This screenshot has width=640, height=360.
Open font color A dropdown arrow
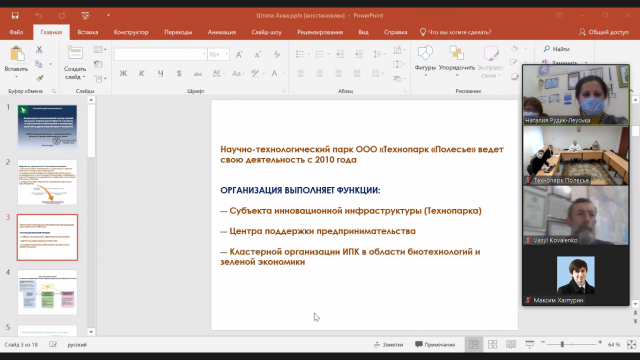(283, 73)
